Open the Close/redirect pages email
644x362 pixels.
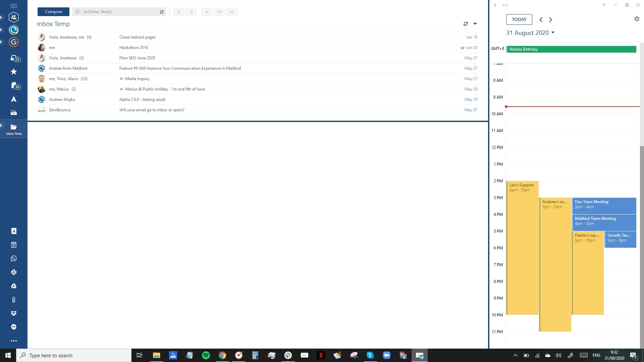point(257,37)
